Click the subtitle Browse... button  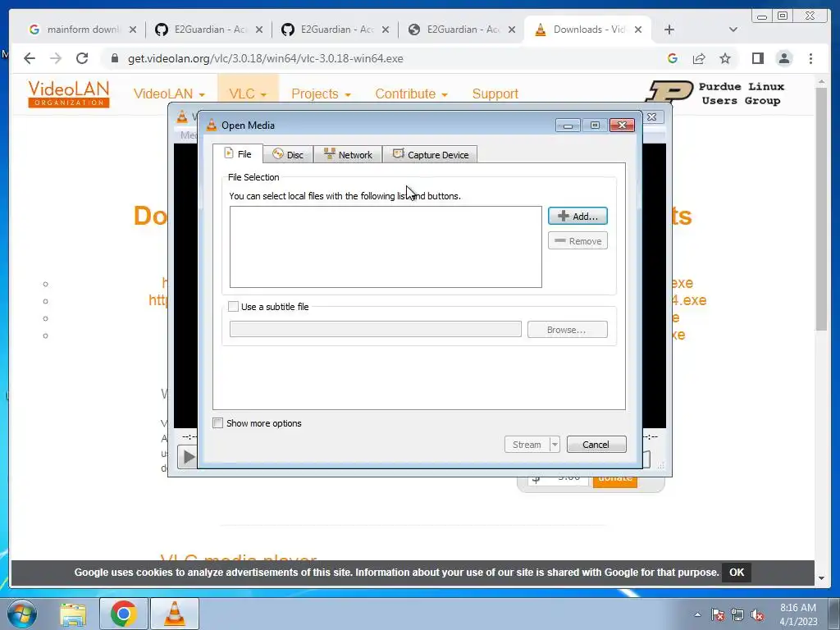tap(568, 330)
